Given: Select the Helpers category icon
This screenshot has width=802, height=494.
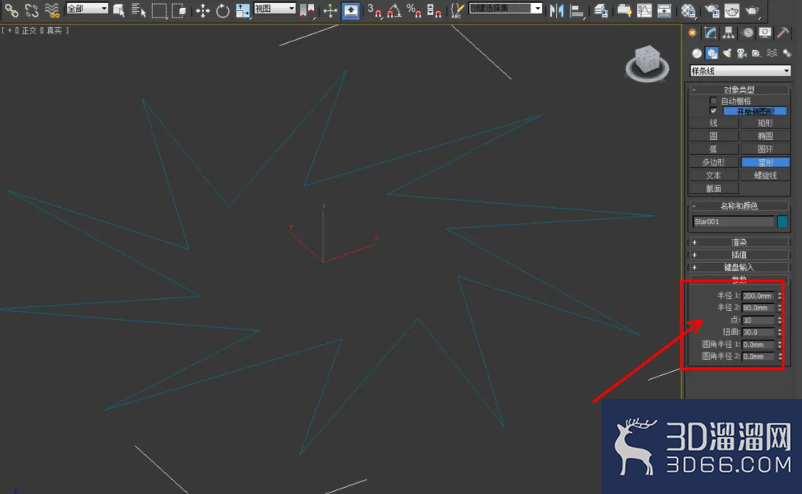Looking at the screenshot, I should pyautogui.click(x=756, y=53).
